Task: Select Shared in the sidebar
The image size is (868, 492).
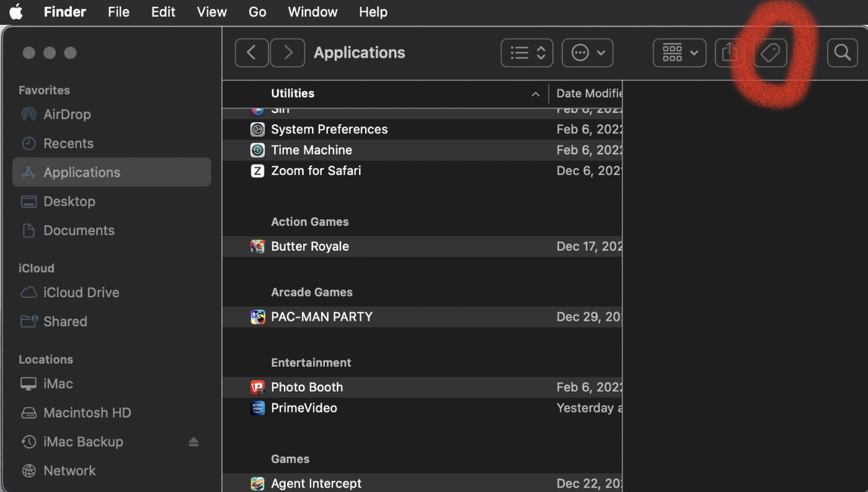Action: tap(112, 321)
